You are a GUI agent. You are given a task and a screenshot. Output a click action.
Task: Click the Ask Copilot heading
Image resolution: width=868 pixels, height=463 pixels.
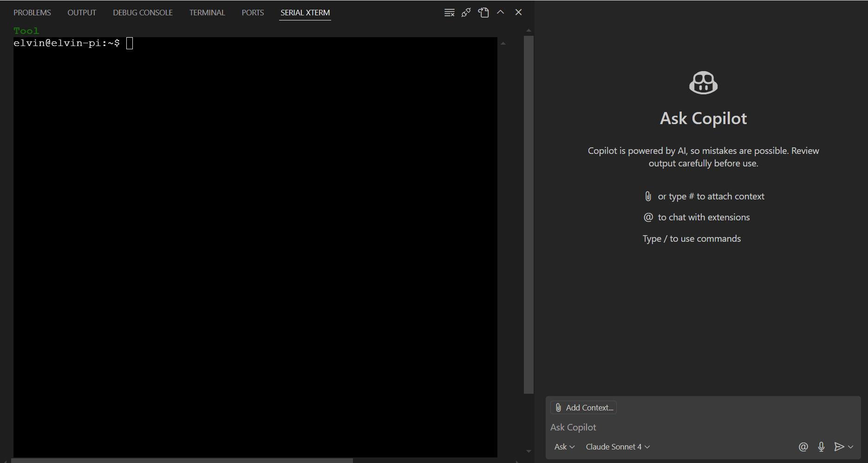pos(703,119)
